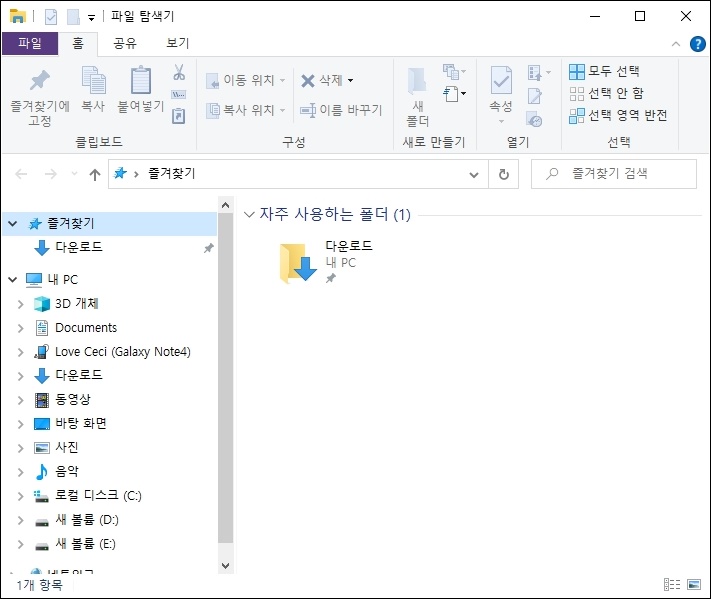Open the Delete (삭제) dropdown arrow
This screenshot has height=599, width=711.
click(x=351, y=81)
